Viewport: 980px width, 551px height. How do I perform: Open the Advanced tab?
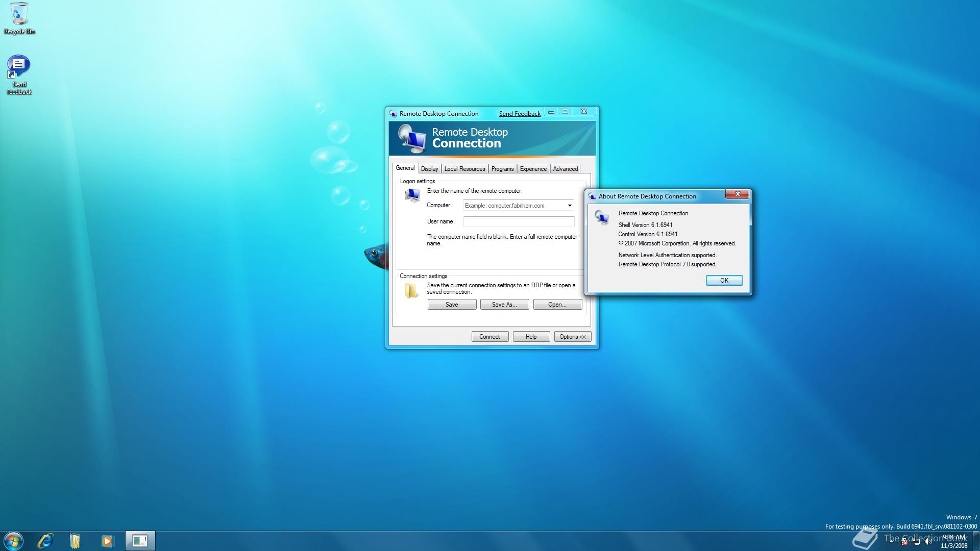click(x=565, y=169)
